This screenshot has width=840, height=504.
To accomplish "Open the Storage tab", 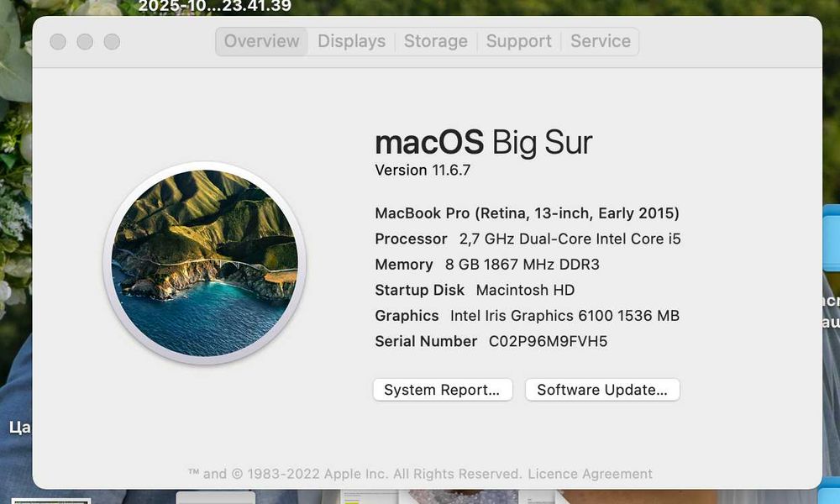I will (x=435, y=41).
